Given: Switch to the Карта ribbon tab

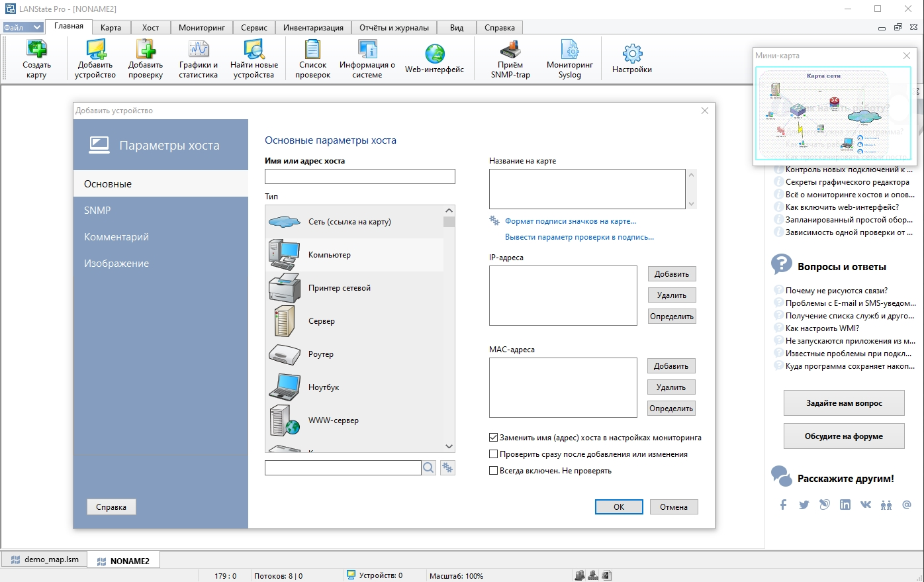Looking at the screenshot, I should 111,27.
